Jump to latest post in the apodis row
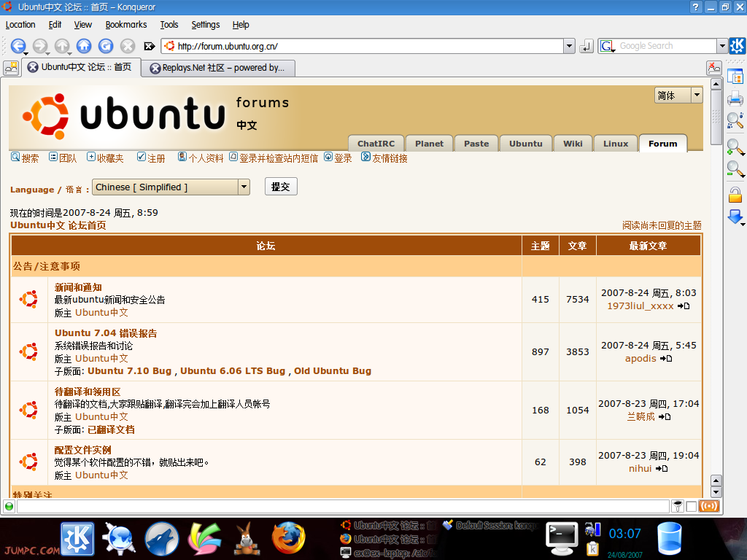747x560 pixels. (666, 359)
